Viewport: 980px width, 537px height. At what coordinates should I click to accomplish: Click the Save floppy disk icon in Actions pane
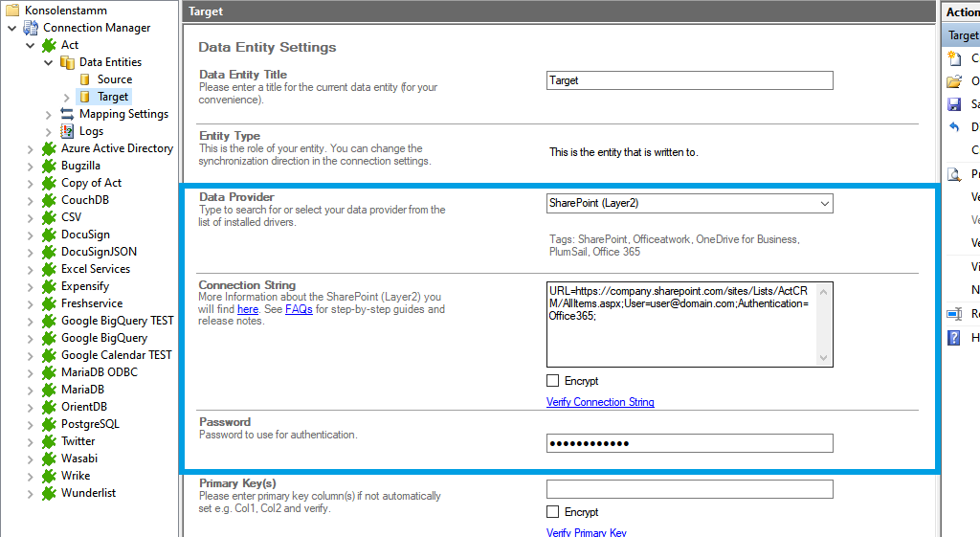click(954, 104)
